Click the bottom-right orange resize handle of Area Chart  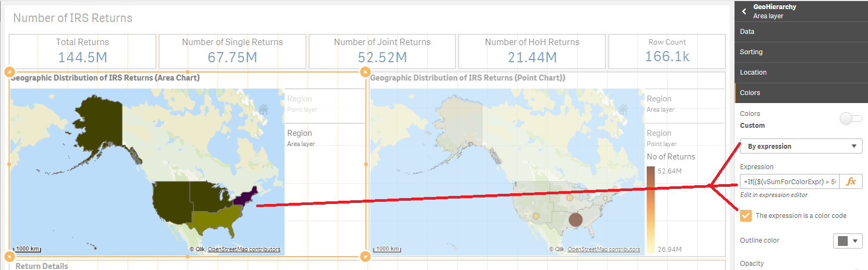click(365, 257)
